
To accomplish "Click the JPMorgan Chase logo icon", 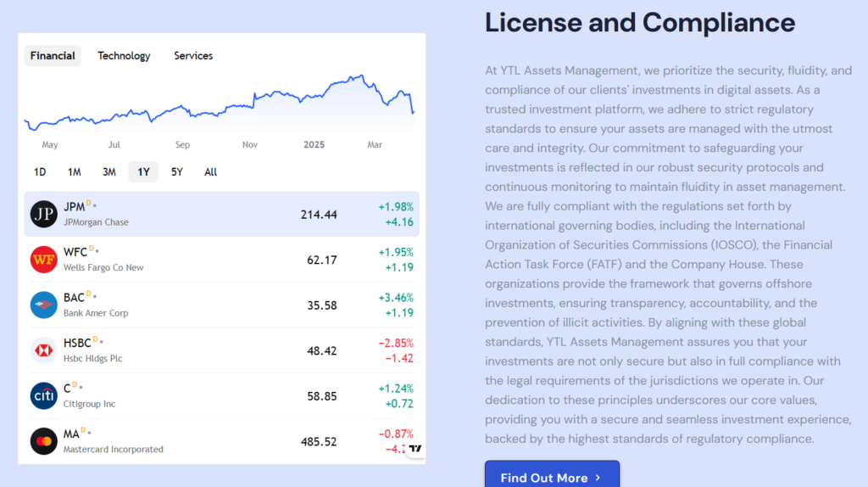I will 44,215.
